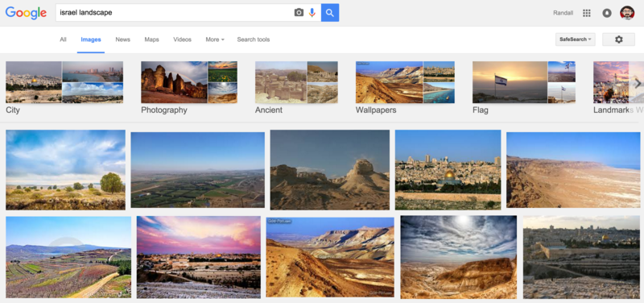This screenshot has width=644, height=303.
Task: Open Search tools options
Action: (254, 39)
